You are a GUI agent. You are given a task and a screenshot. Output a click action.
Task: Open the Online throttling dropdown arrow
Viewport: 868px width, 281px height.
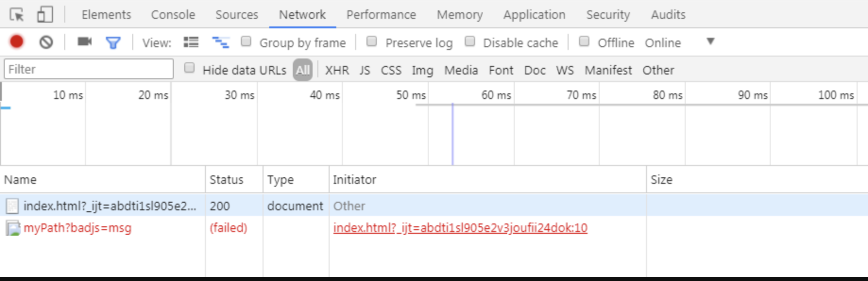pos(710,41)
